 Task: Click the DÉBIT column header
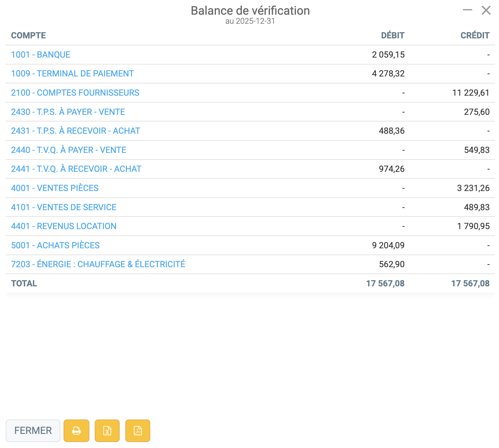[x=393, y=35]
